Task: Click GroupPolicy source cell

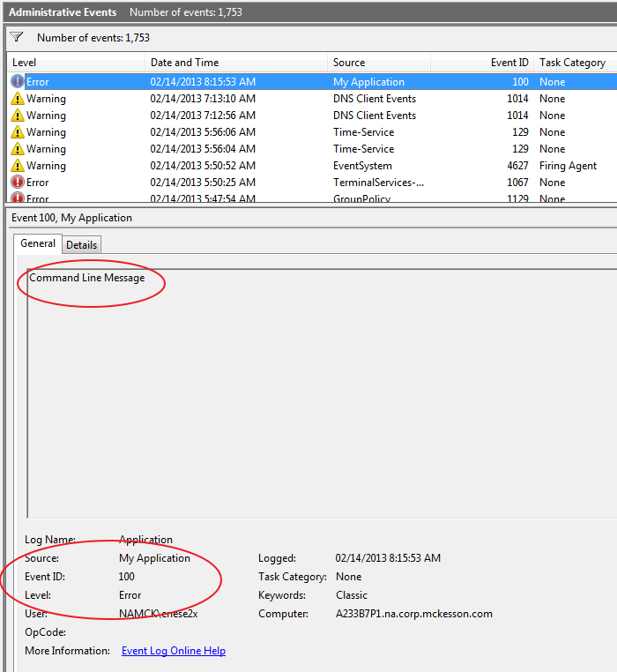Action: [361, 198]
